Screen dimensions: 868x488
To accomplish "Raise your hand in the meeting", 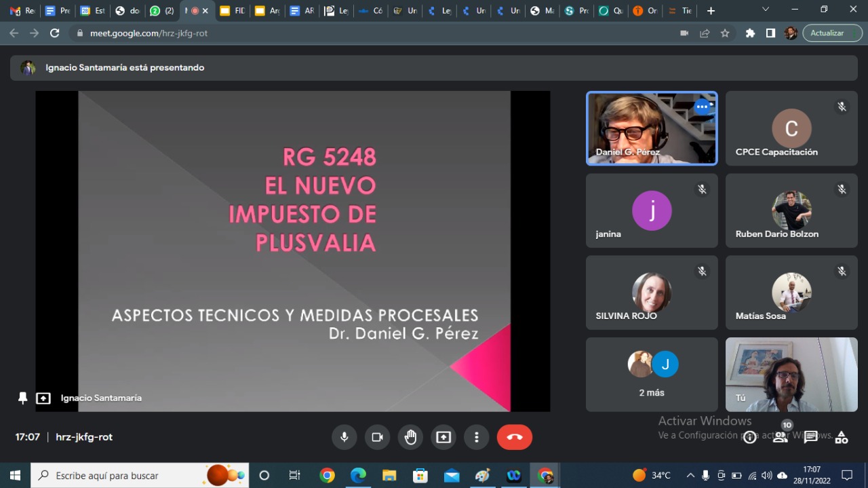I will (x=410, y=437).
